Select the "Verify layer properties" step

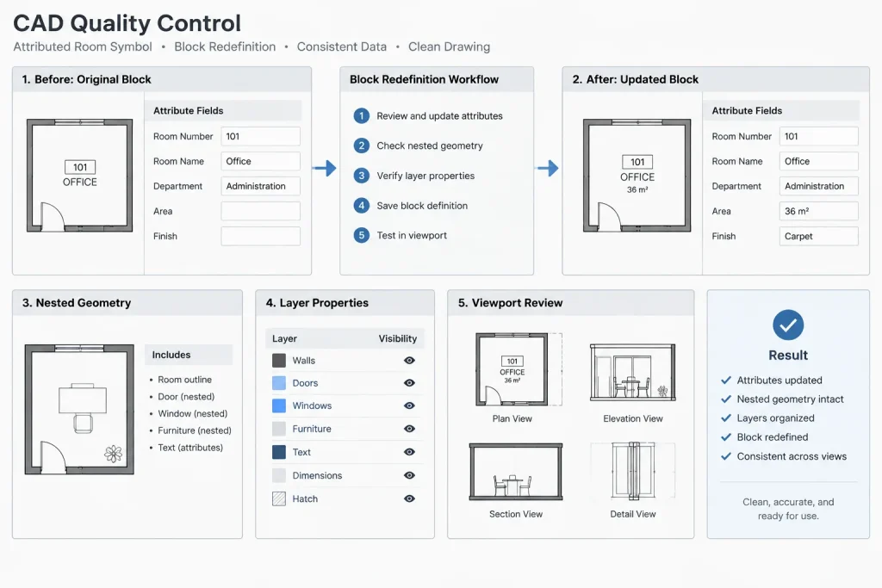tap(414, 176)
